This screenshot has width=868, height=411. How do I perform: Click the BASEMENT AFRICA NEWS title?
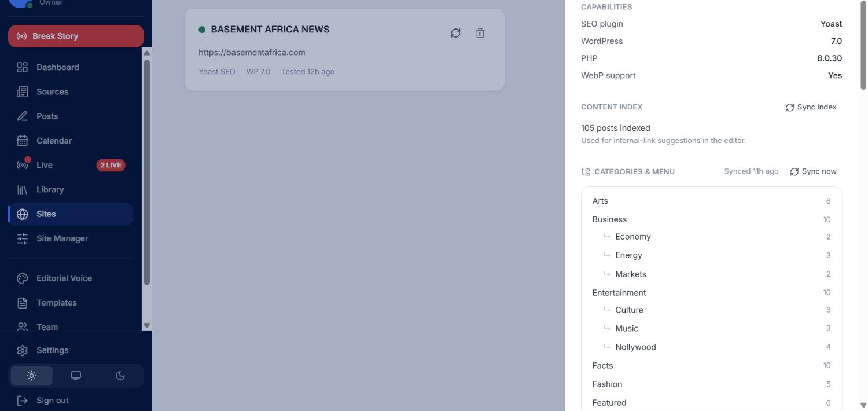270,30
